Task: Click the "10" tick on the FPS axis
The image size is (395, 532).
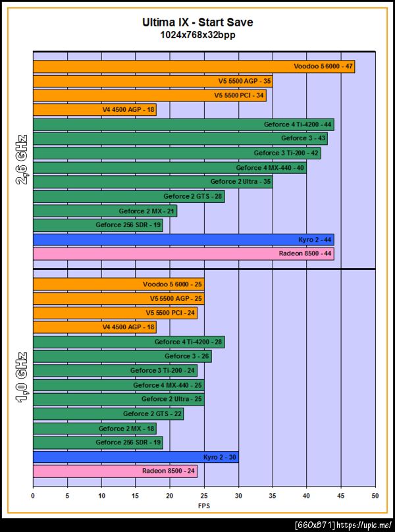Action: pyautogui.click(x=101, y=495)
